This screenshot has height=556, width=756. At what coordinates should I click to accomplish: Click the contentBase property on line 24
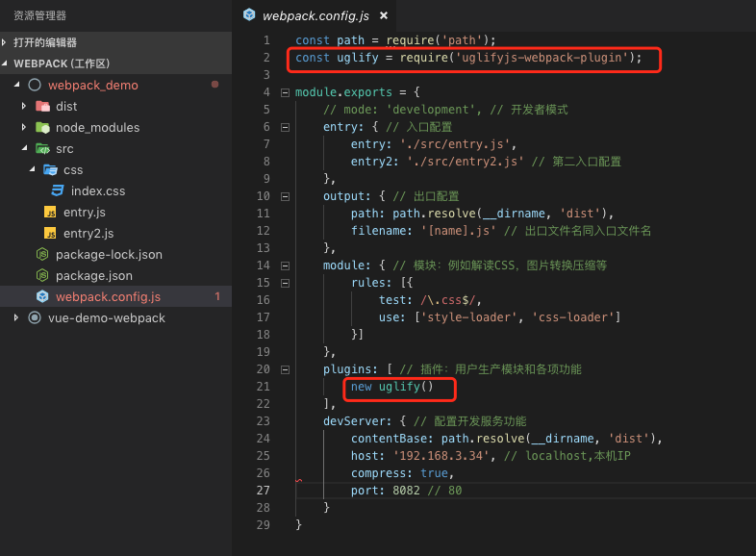coord(392,439)
